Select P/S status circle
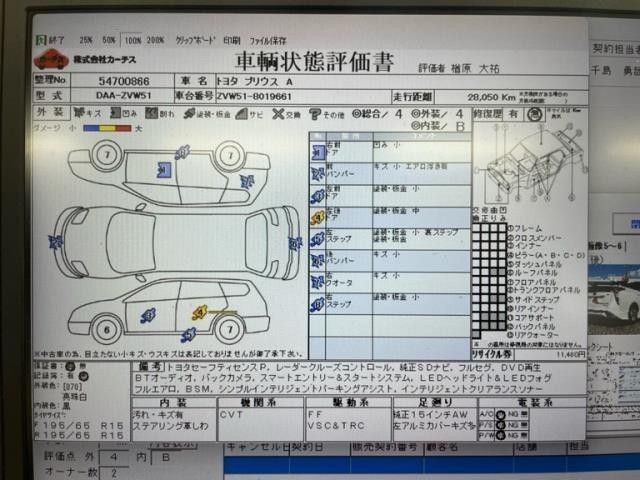Viewport: 640px width, 480px height. point(500,425)
